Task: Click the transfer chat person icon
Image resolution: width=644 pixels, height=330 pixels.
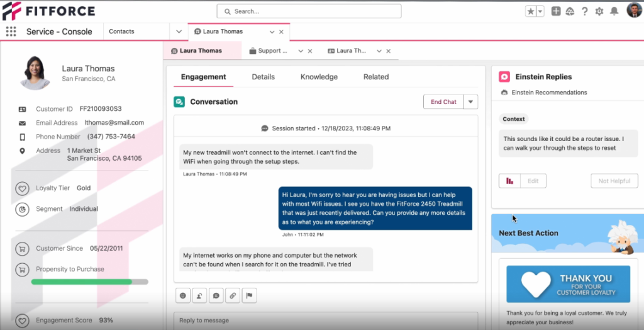Action: [x=199, y=295]
